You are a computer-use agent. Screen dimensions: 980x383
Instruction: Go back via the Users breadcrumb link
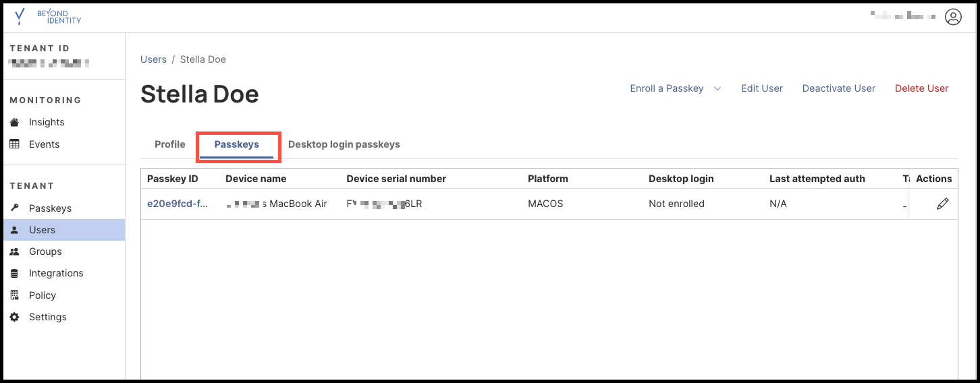click(x=153, y=59)
